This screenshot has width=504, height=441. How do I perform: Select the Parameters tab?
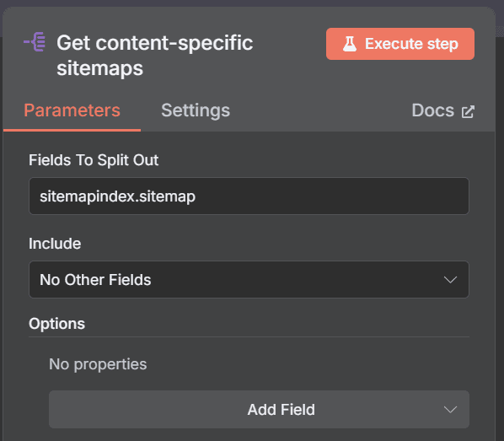point(72,110)
